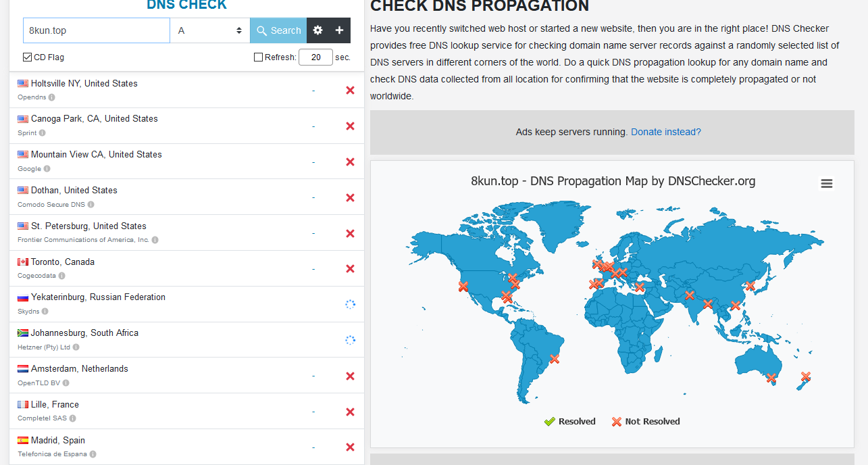Click the info icon next to Google
The image size is (868, 465).
(47, 169)
